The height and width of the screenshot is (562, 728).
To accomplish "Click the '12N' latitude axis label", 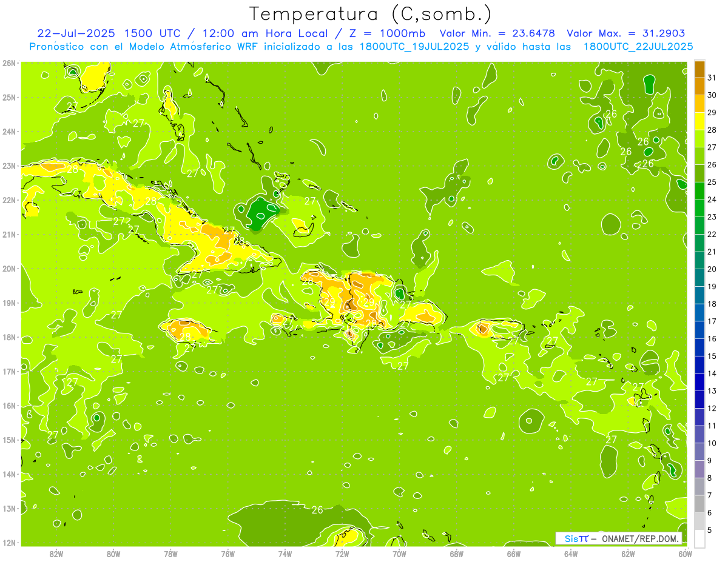I will point(9,543).
